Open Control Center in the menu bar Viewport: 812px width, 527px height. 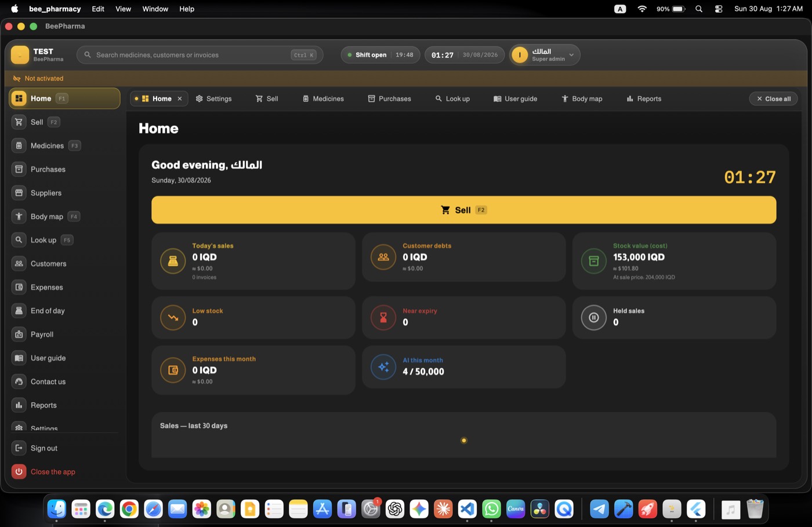719,9
